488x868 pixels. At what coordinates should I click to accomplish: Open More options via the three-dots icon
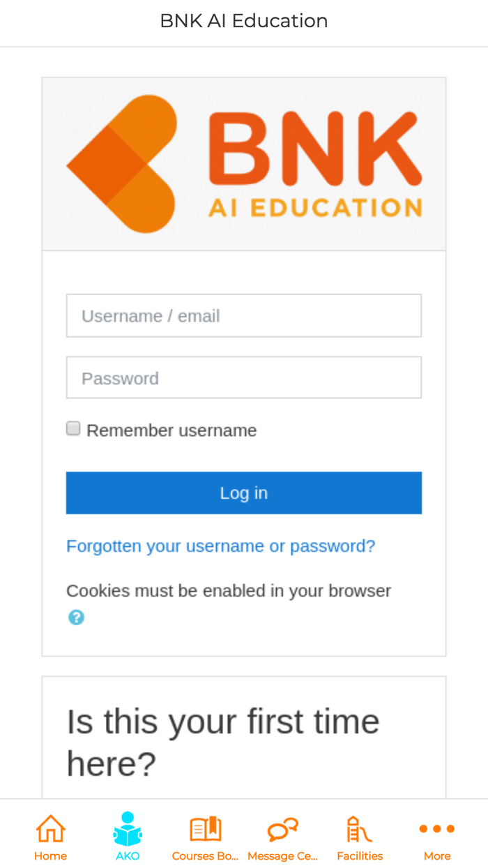pos(437,827)
